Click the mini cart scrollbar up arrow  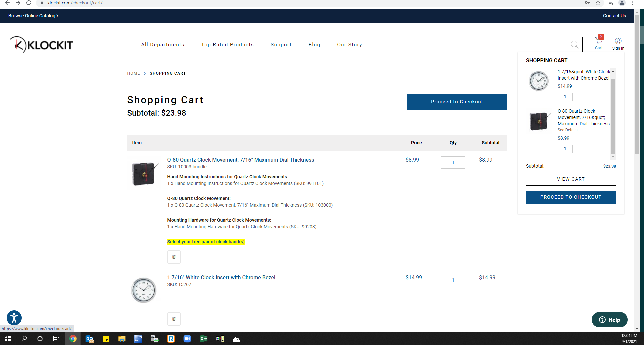[x=613, y=71]
